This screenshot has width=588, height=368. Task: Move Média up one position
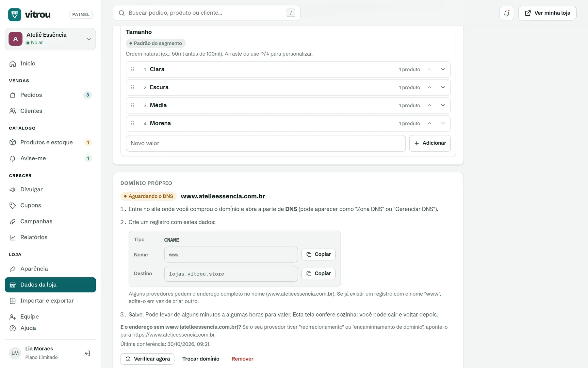coord(430,105)
